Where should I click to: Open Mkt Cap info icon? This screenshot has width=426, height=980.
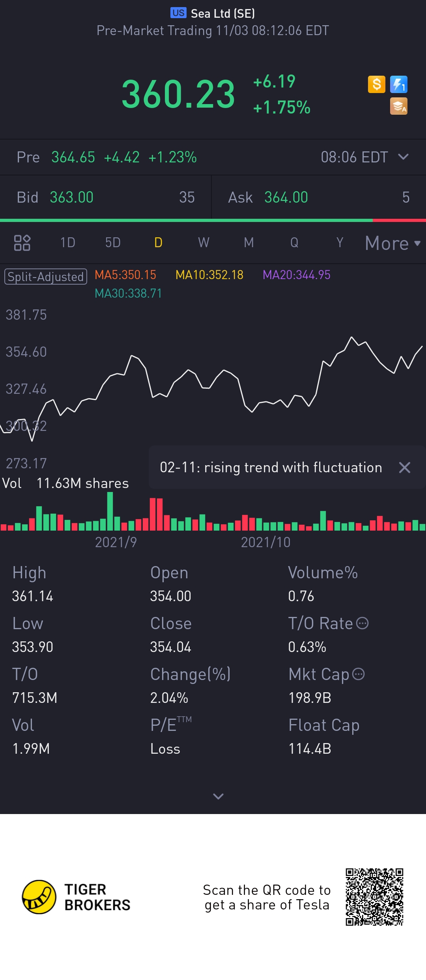[358, 674]
